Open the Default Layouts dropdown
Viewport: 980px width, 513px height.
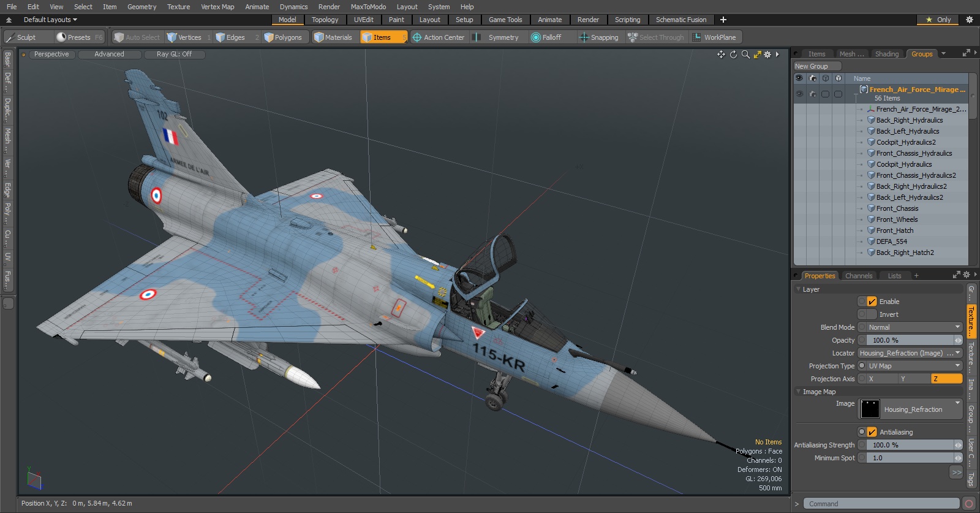click(50, 20)
